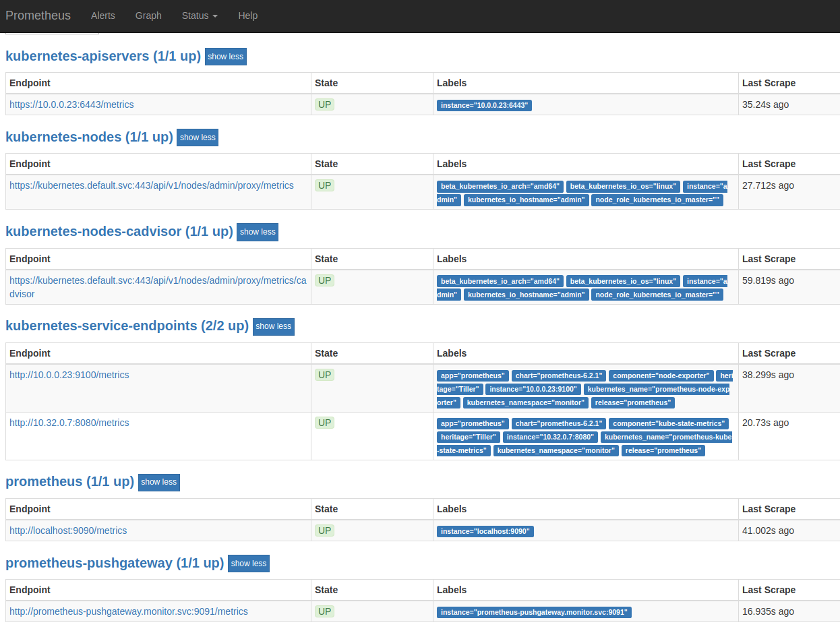Click the 16.935s ago last scrape value

tap(768, 611)
